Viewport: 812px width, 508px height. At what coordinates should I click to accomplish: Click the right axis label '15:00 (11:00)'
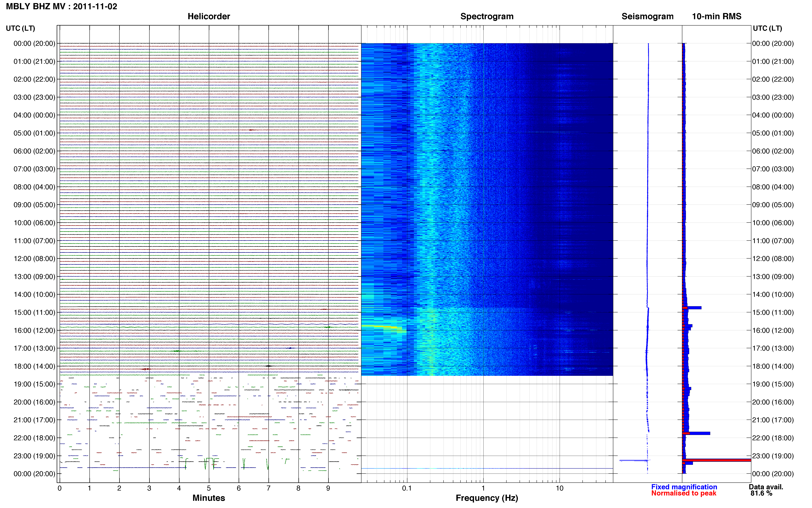[773, 312]
